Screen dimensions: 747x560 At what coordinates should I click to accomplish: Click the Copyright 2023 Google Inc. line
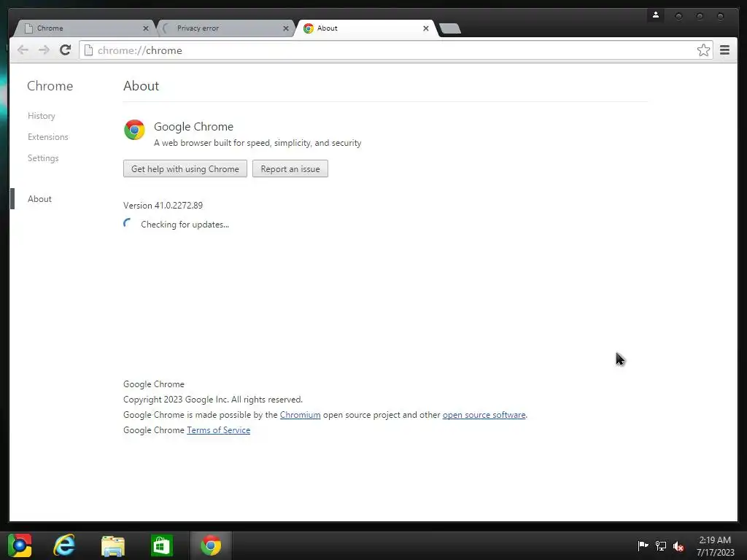(x=213, y=399)
